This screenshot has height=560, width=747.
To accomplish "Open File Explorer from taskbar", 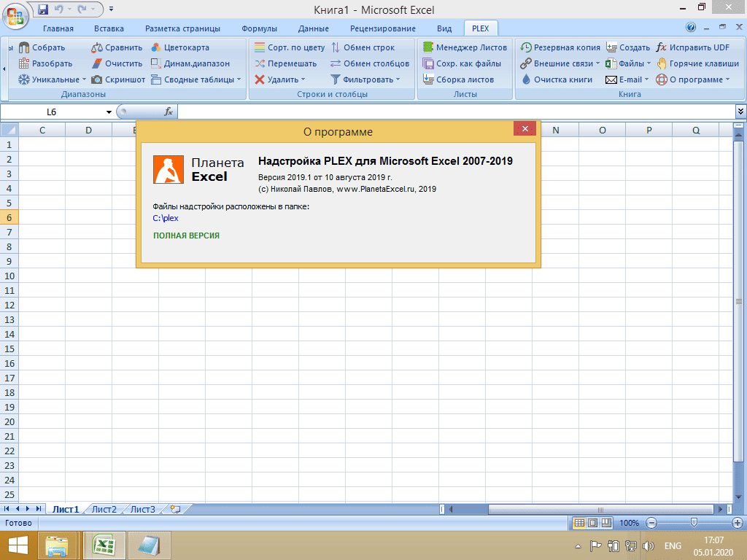I will 57,545.
